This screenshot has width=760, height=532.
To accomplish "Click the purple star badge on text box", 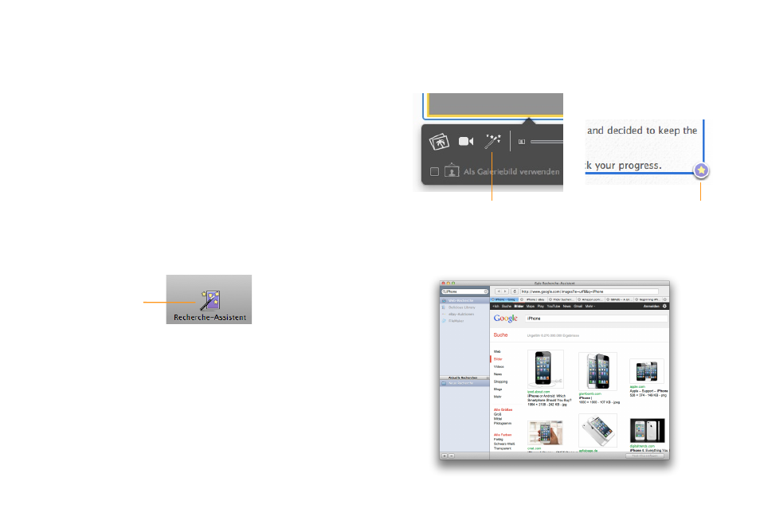I will point(701,170).
